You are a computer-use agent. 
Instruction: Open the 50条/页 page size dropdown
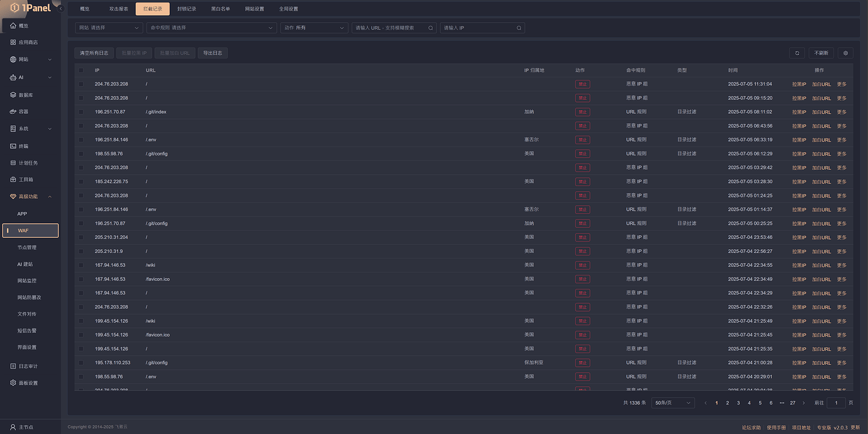(x=672, y=403)
